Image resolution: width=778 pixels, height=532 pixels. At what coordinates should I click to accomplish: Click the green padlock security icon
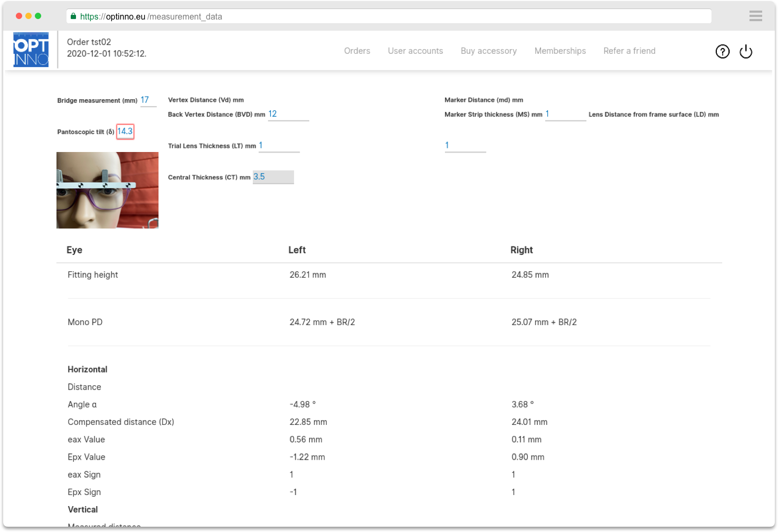click(x=73, y=16)
